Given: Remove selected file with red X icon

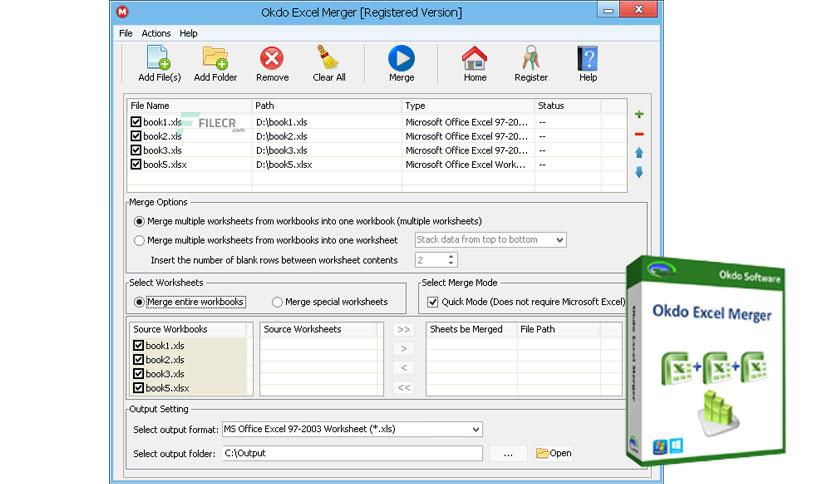Looking at the screenshot, I should pos(272,58).
